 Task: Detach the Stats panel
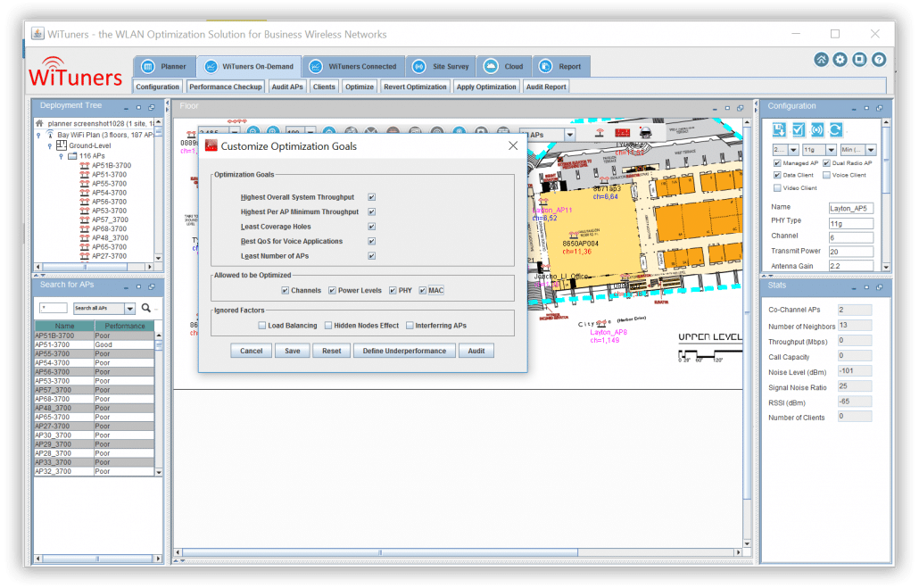pos(880,288)
